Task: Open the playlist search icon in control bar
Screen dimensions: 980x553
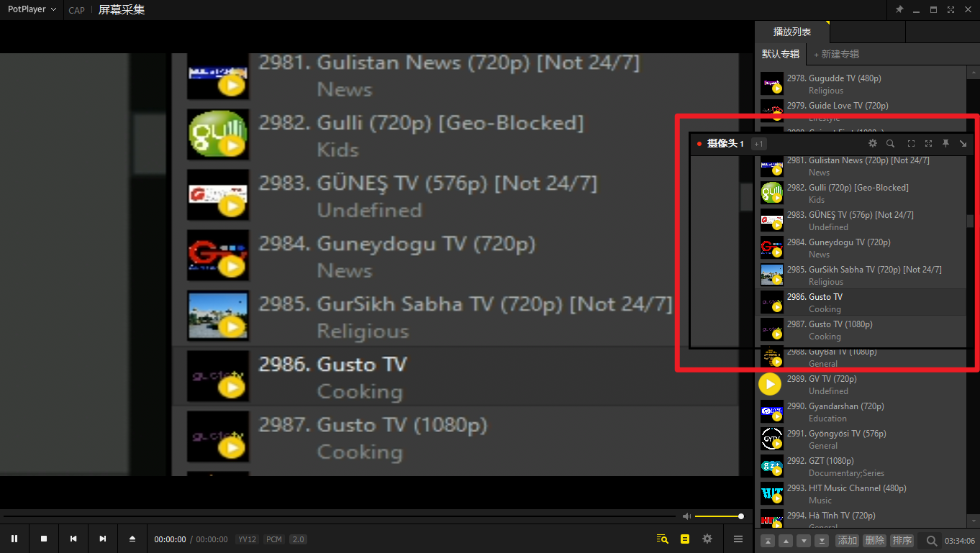Action: [663, 539]
